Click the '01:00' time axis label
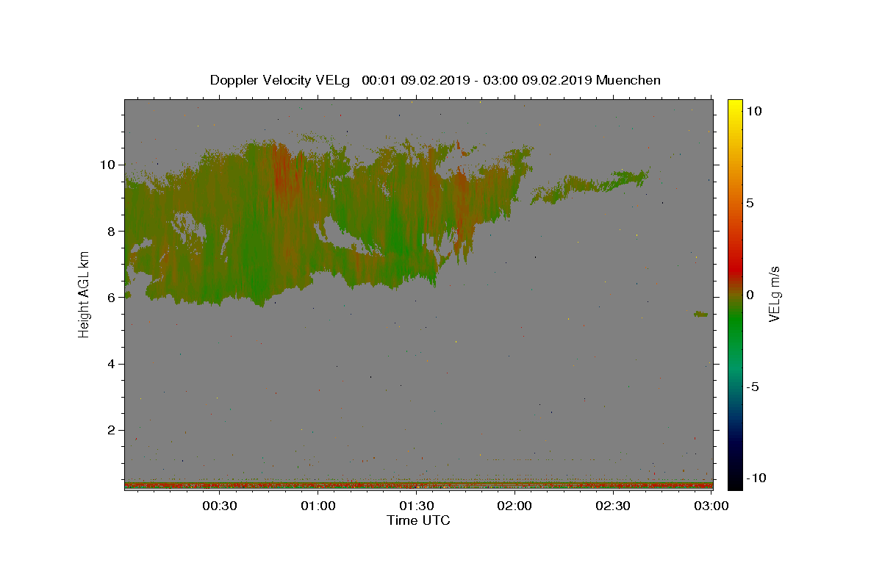Image resolution: width=882 pixels, height=588 pixels. [x=318, y=506]
